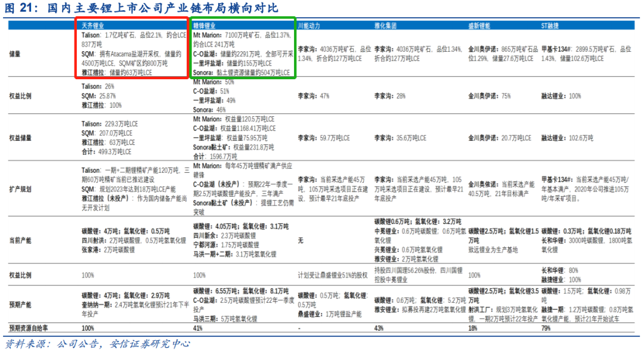Select 雅江措拉: 储量约63万吨LCE
This screenshot has width=644, height=351.
pyautogui.click(x=117, y=73)
